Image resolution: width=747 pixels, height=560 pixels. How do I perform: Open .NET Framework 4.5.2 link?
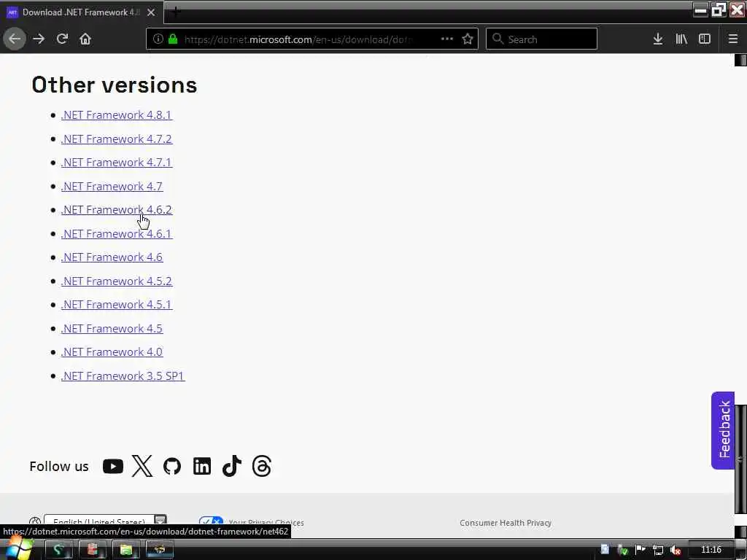click(116, 281)
